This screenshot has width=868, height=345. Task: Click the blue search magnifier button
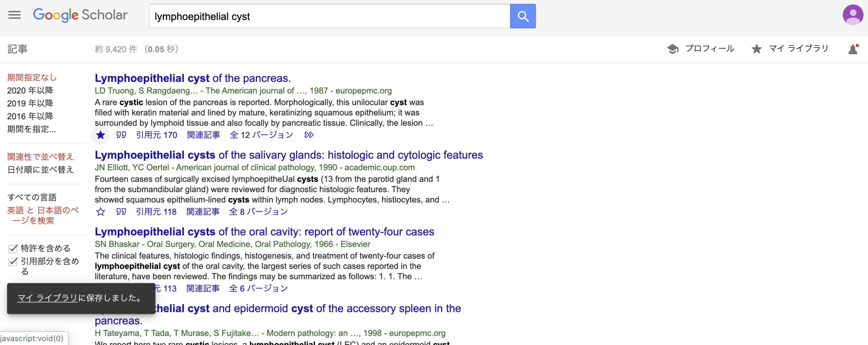[x=522, y=16]
